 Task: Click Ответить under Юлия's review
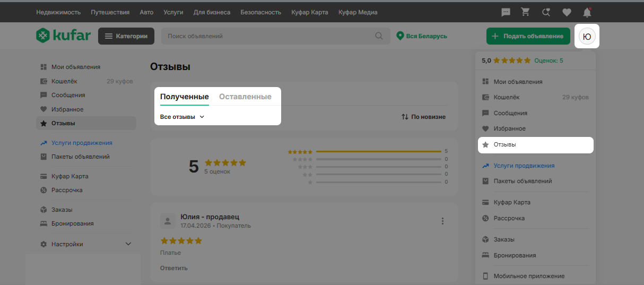[174, 268]
